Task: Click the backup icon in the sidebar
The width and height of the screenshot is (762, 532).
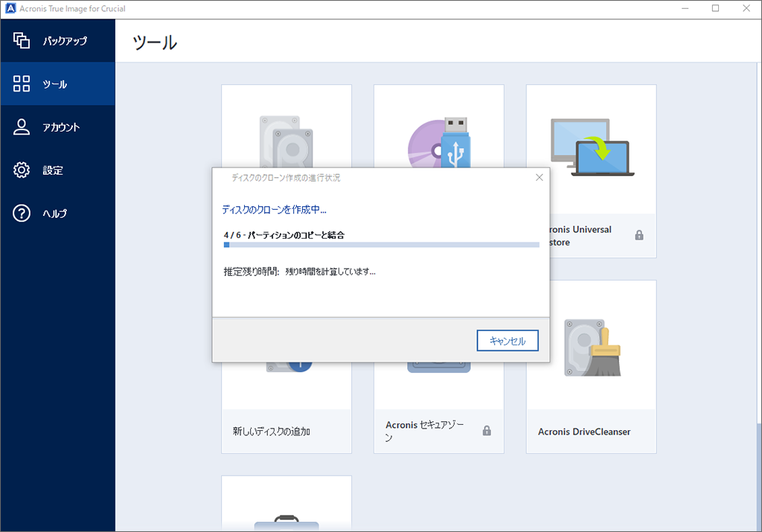Action: (x=22, y=41)
